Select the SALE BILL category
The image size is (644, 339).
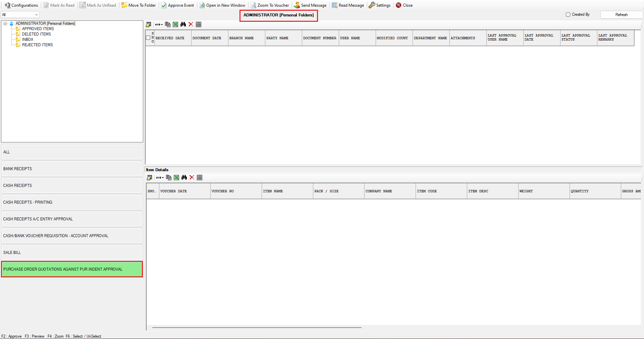click(72, 253)
